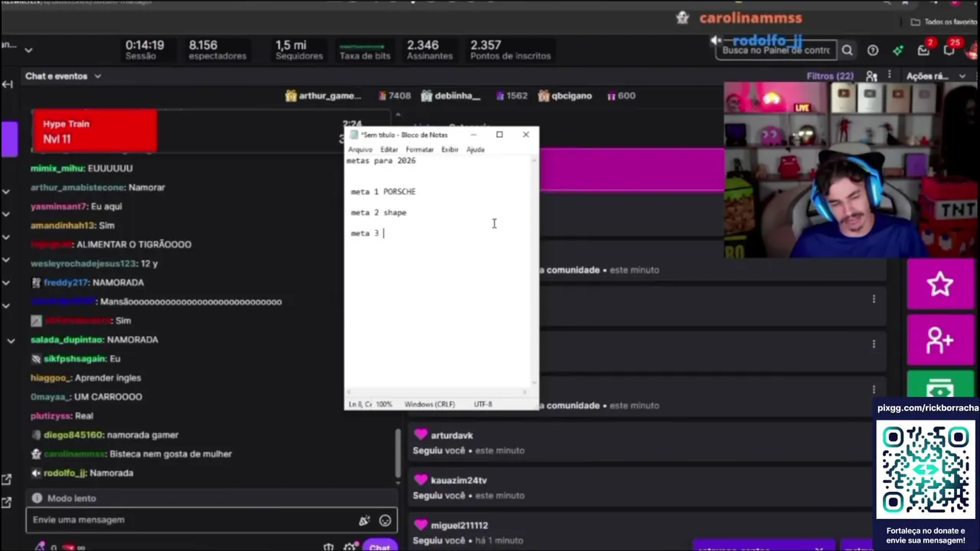
Task: Click the green quick action tile
Action: [940, 384]
